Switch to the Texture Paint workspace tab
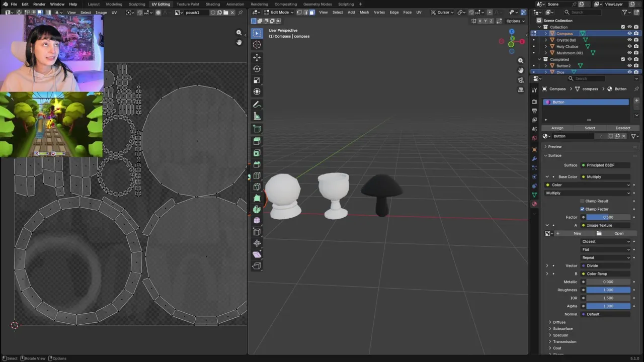 click(188, 4)
